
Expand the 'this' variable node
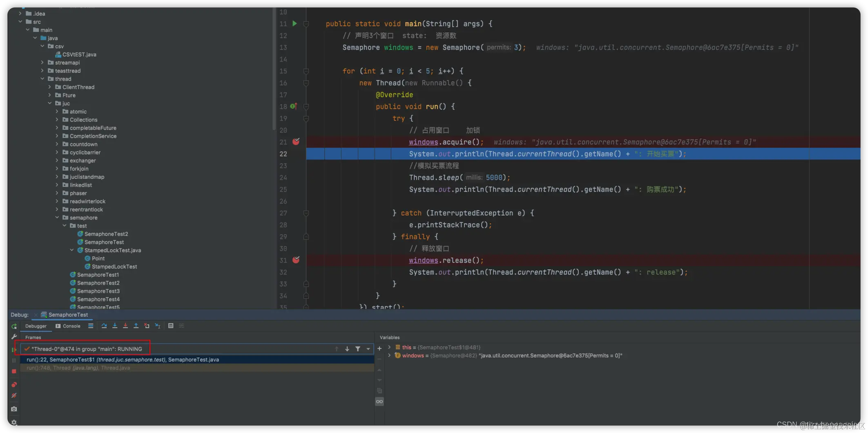coord(389,347)
